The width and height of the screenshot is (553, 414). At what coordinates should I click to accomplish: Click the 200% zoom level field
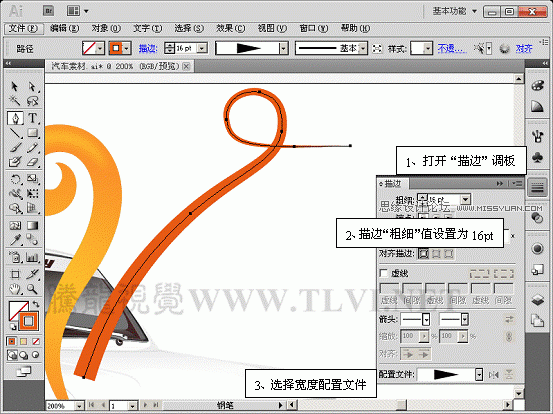pyautogui.click(x=60, y=406)
